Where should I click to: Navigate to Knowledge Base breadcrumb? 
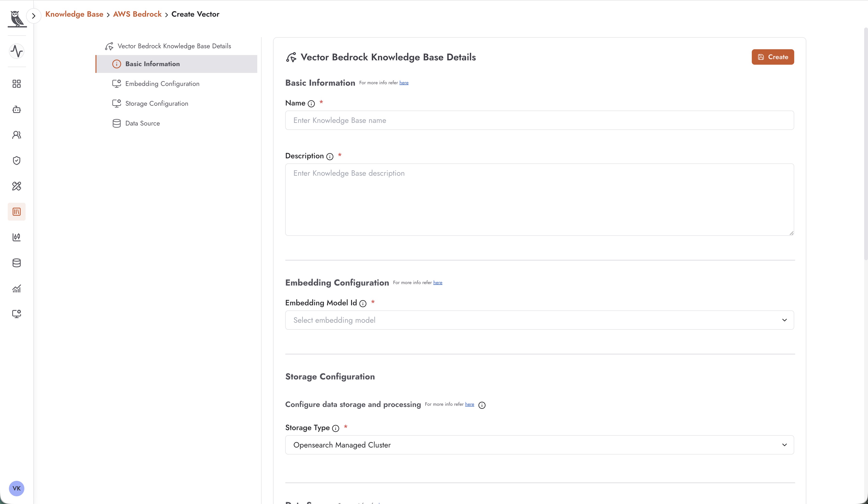(75, 14)
